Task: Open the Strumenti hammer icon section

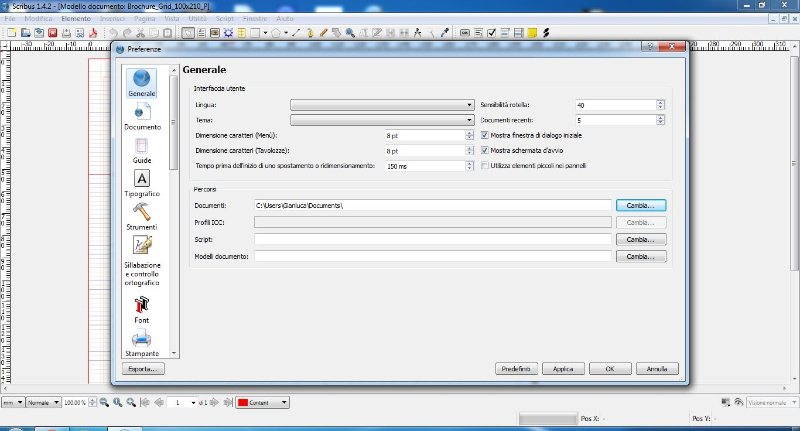Action: point(142,213)
